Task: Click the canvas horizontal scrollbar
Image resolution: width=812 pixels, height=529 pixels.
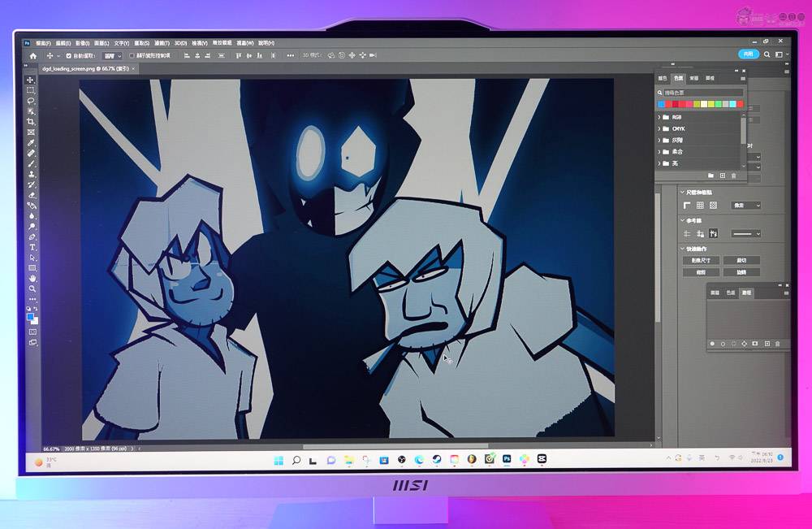Action: tap(395, 445)
